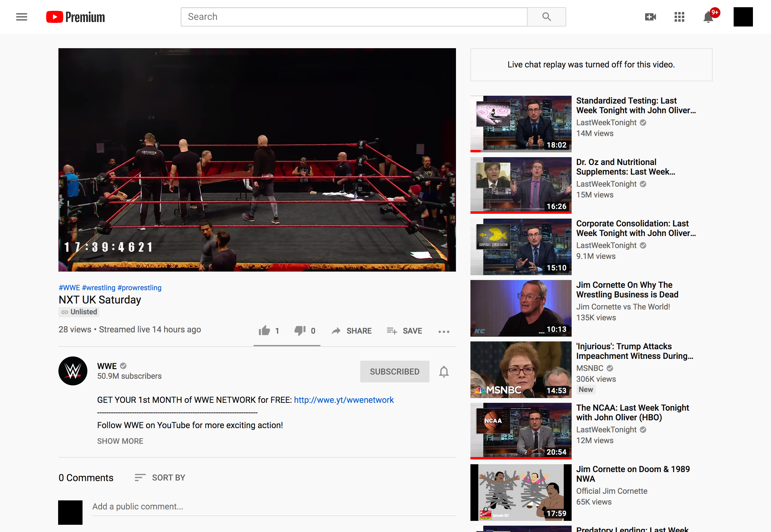Click '28 views' streamed live text
This screenshot has height=532, width=771.
[x=130, y=329]
